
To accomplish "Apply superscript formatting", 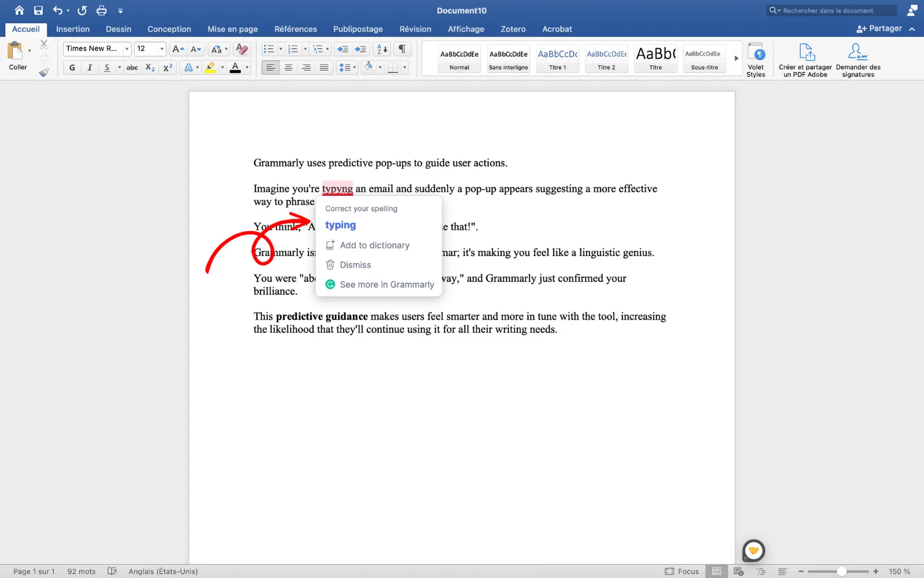I will [x=167, y=68].
